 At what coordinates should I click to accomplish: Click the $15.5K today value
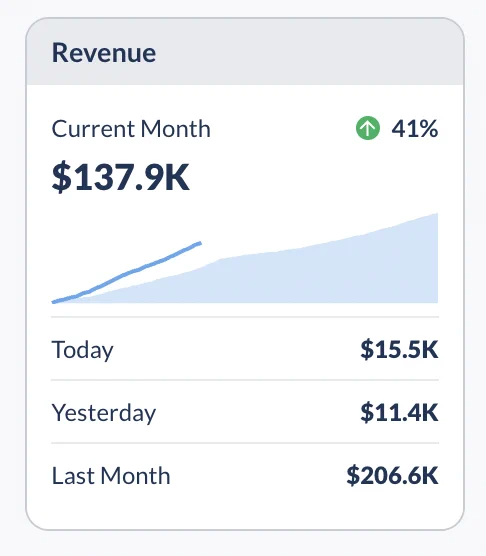click(x=400, y=350)
